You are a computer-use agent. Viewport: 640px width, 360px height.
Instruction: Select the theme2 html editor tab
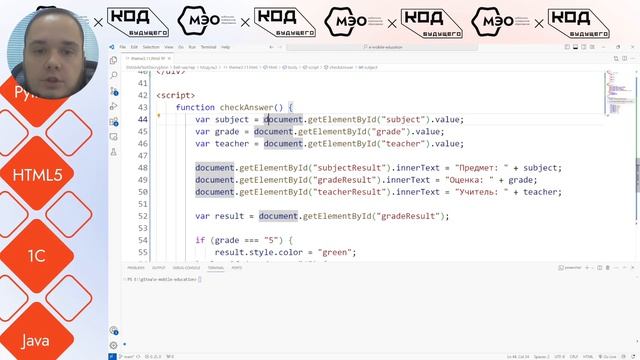pos(148,58)
